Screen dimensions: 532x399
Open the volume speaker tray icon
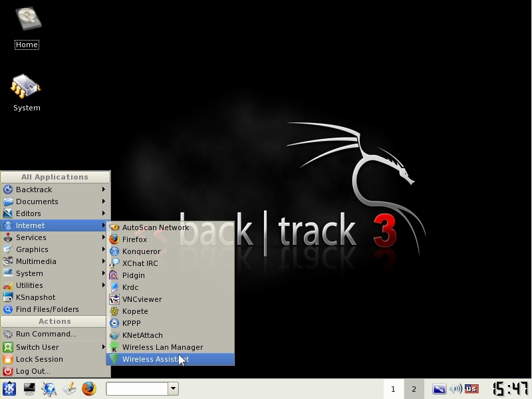point(456,389)
